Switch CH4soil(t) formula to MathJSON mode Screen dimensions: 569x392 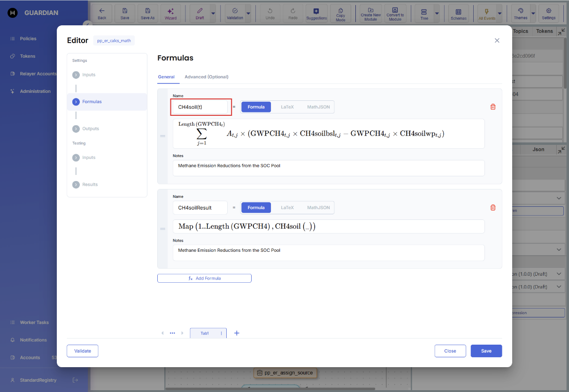point(318,107)
